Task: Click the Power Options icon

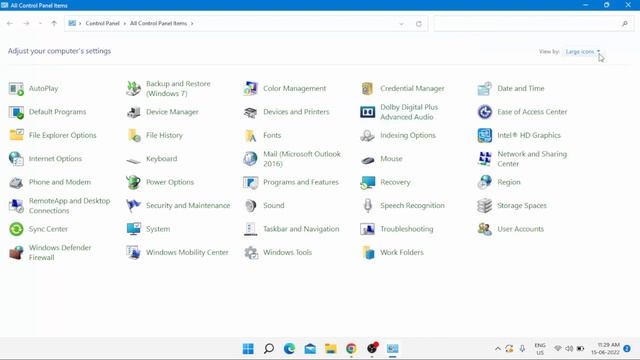Action: coord(133,182)
